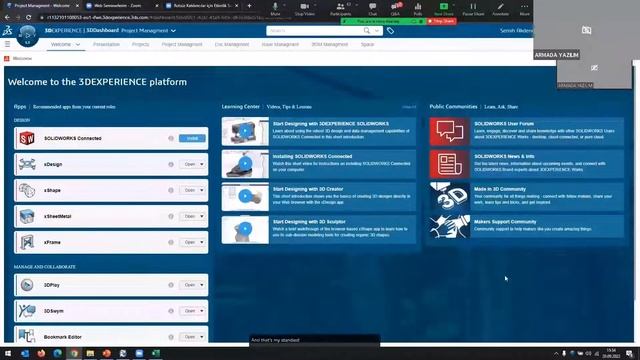Image resolution: width=640 pixels, height=360 pixels.
Task: Play Installing SOLIDWORKS Connected video
Action: click(x=245, y=164)
